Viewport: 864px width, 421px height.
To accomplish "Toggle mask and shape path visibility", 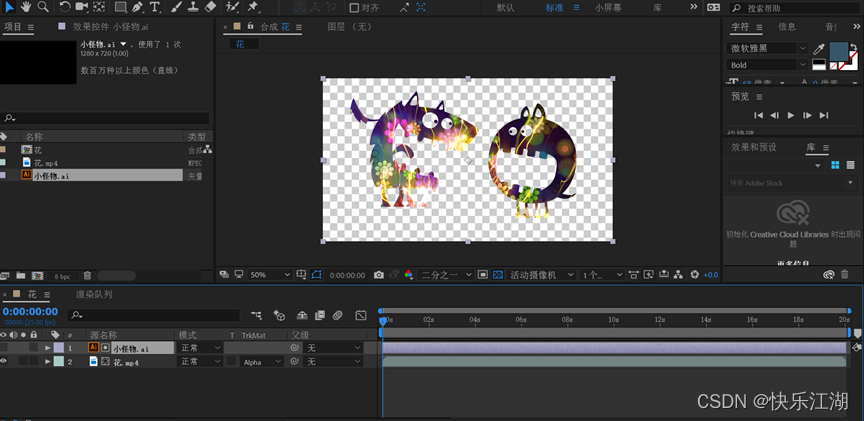I will 316,274.
